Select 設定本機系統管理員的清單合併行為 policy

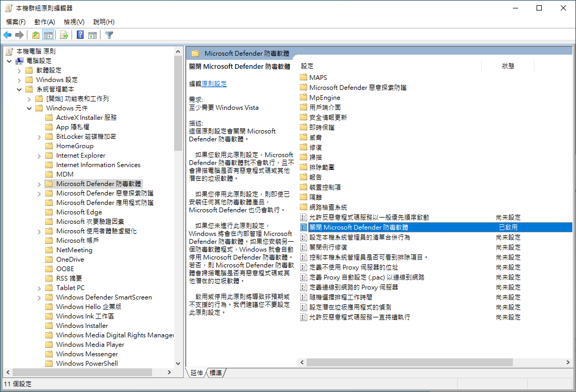(360, 237)
